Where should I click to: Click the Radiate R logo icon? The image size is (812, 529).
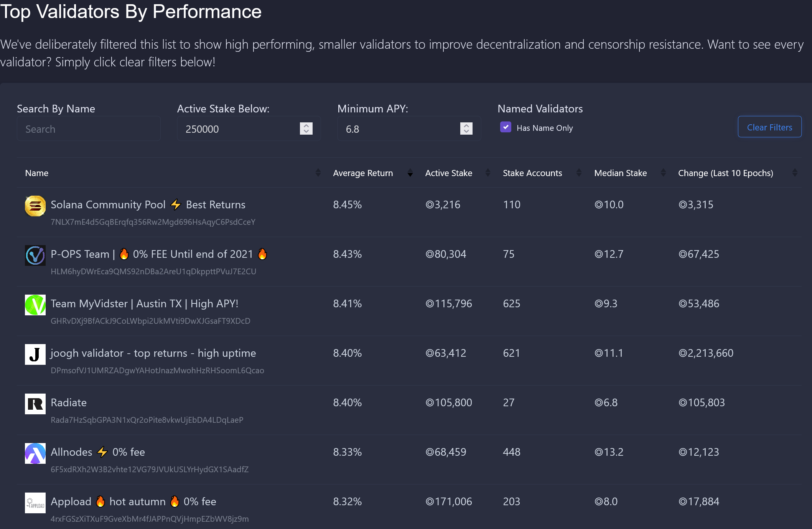tap(35, 404)
